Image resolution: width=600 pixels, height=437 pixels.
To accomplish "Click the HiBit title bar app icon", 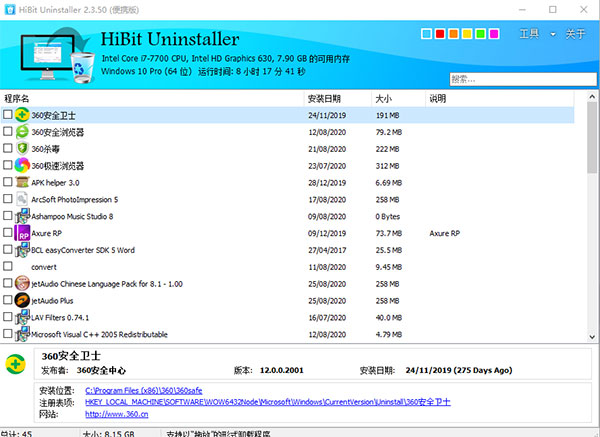I will point(10,9).
